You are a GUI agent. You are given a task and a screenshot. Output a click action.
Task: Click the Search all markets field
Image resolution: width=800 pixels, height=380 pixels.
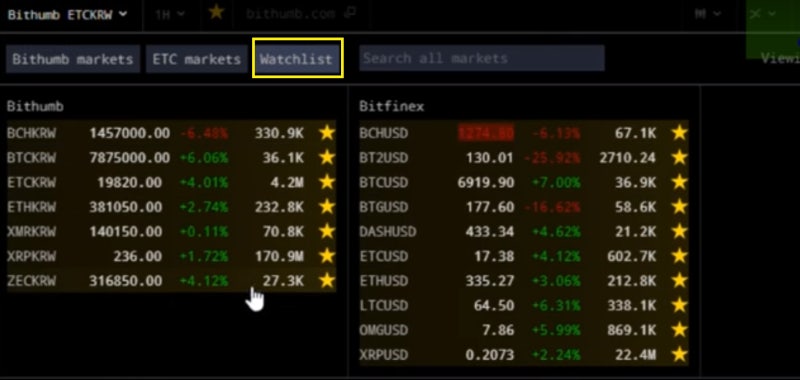tap(482, 58)
